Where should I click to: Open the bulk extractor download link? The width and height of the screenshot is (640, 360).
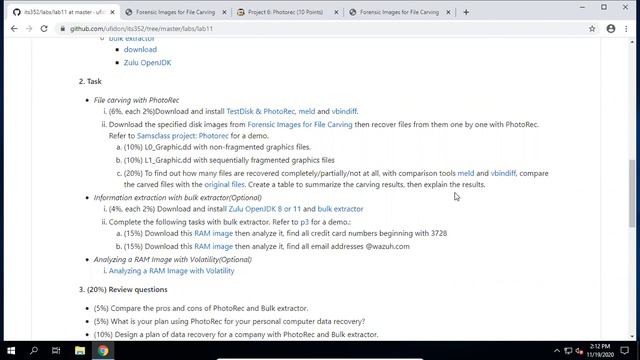coord(140,49)
